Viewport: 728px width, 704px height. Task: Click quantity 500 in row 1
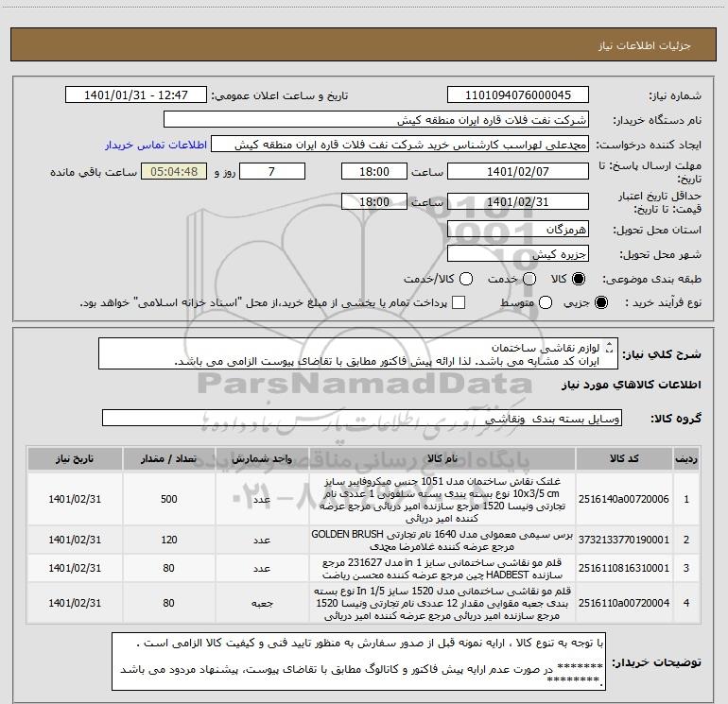(169, 499)
